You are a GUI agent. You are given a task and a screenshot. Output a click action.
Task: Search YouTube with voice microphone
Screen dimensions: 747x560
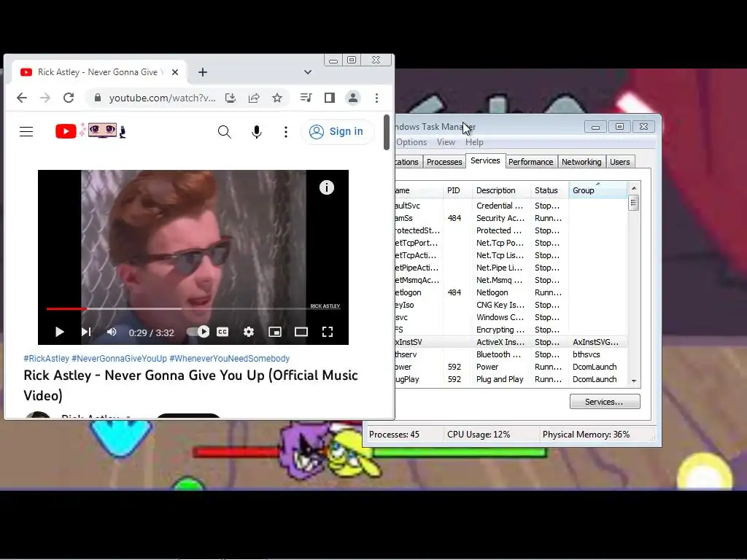click(x=257, y=132)
